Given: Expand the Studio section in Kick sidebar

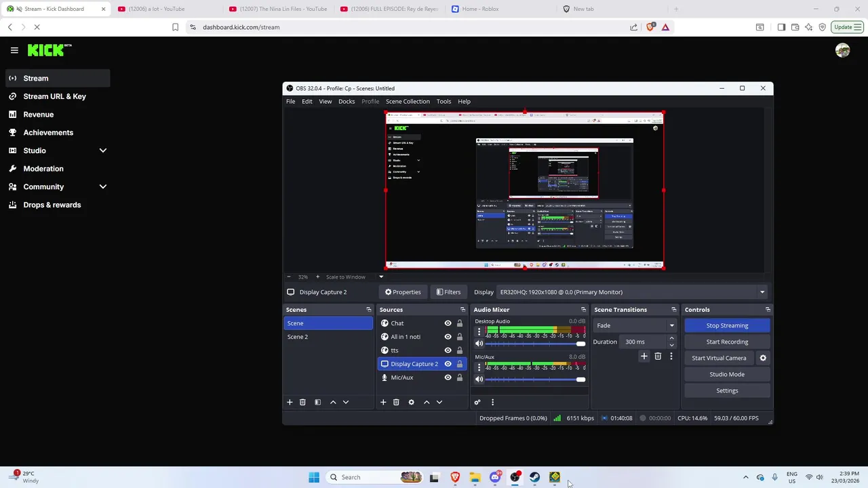Looking at the screenshot, I should pos(103,150).
